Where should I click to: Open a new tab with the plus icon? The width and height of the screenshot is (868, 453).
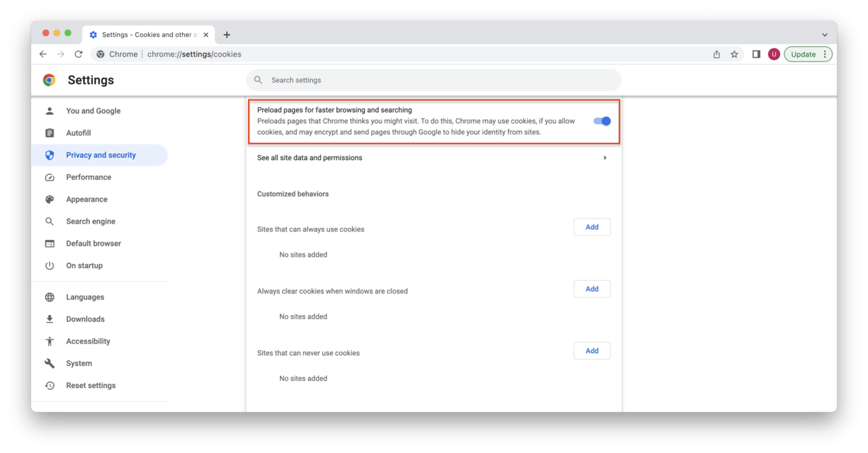[227, 35]
